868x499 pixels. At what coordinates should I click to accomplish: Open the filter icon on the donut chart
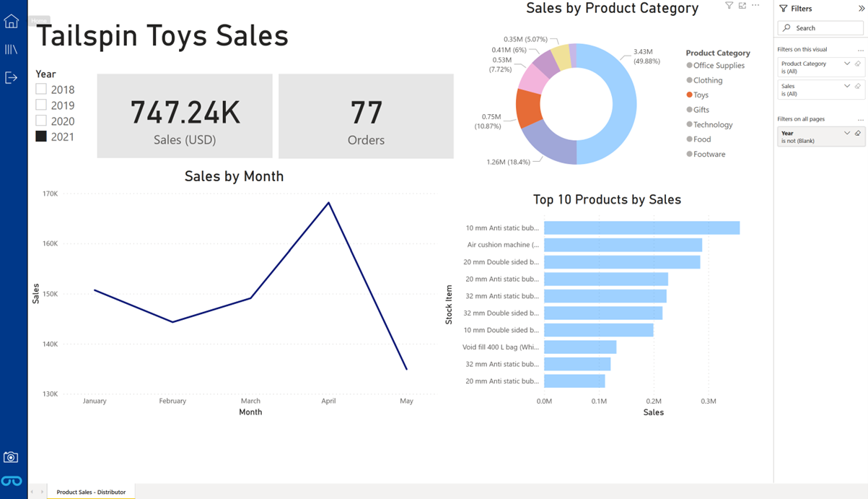[729, 6]
